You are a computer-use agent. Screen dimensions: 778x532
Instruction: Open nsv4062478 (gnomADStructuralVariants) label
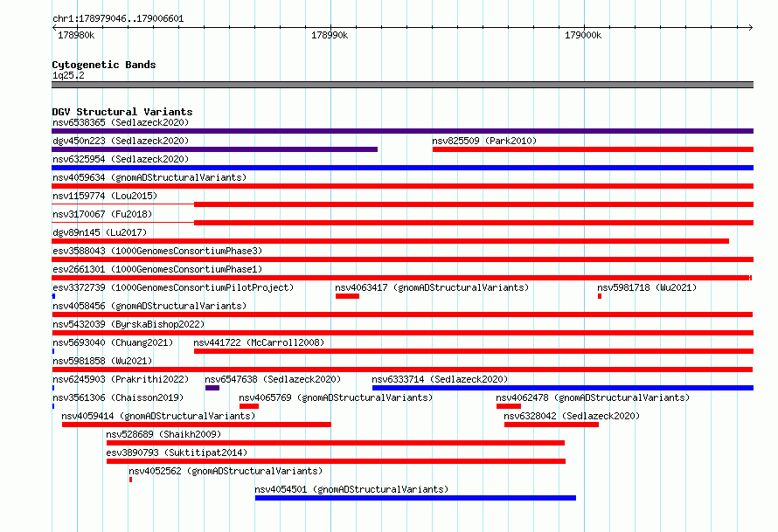[x=593, y=397]
